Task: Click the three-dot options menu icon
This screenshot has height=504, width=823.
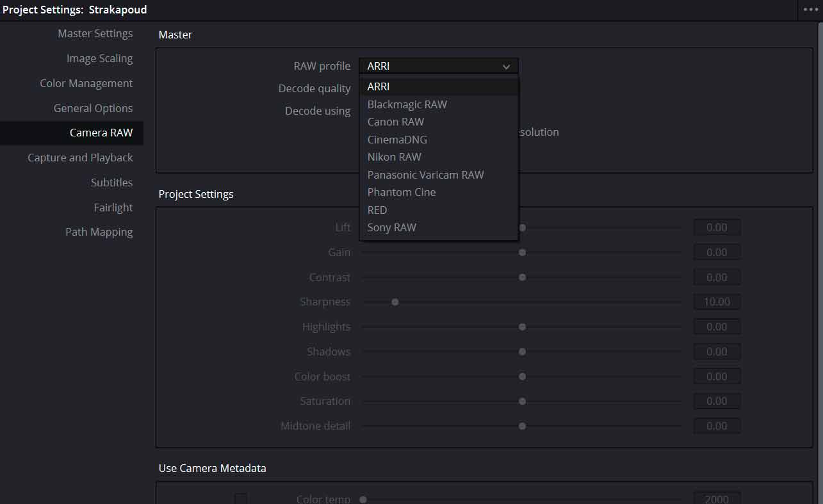Action: click(x=811, y=10)
